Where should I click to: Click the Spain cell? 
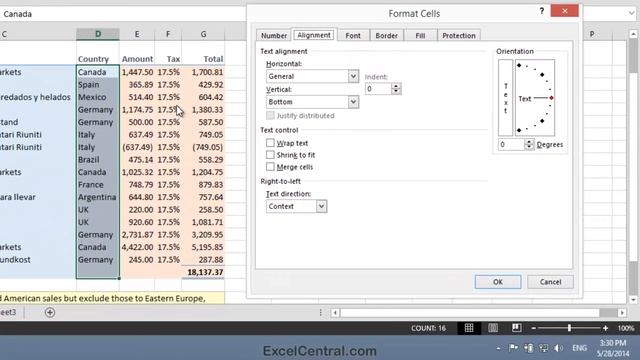(x=98, y=84)
